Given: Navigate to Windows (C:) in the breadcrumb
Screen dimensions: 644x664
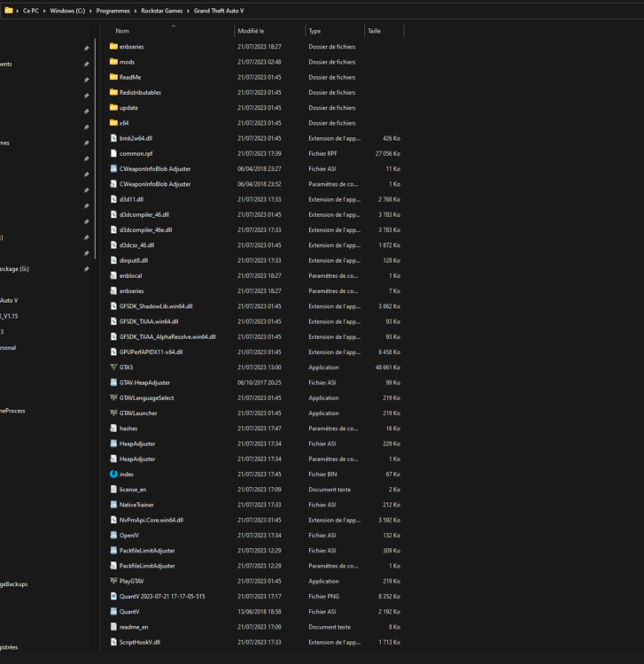Looking at the screenshot, I should (67, 11).
